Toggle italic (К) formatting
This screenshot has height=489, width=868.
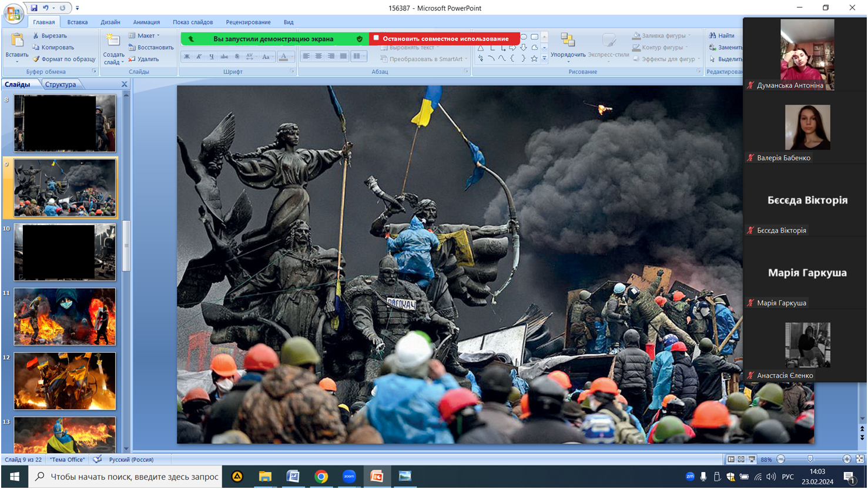click(x=199, y=57)
